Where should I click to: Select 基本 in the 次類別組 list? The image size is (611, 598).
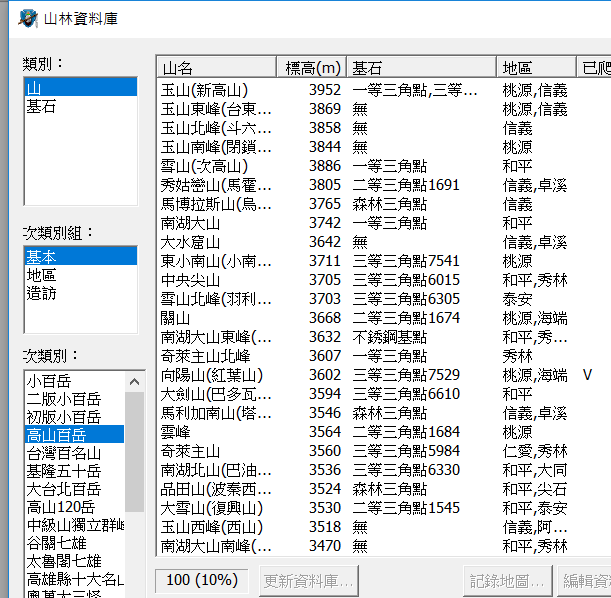[41, 256]
